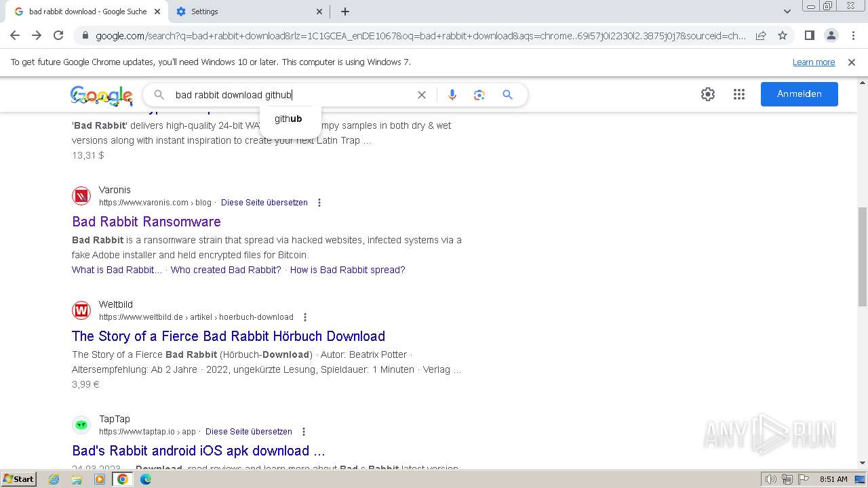This screenshot has width=868, height=488.
Task: Dismiss the Chrome update notification bar
Action: pos(852,62)
